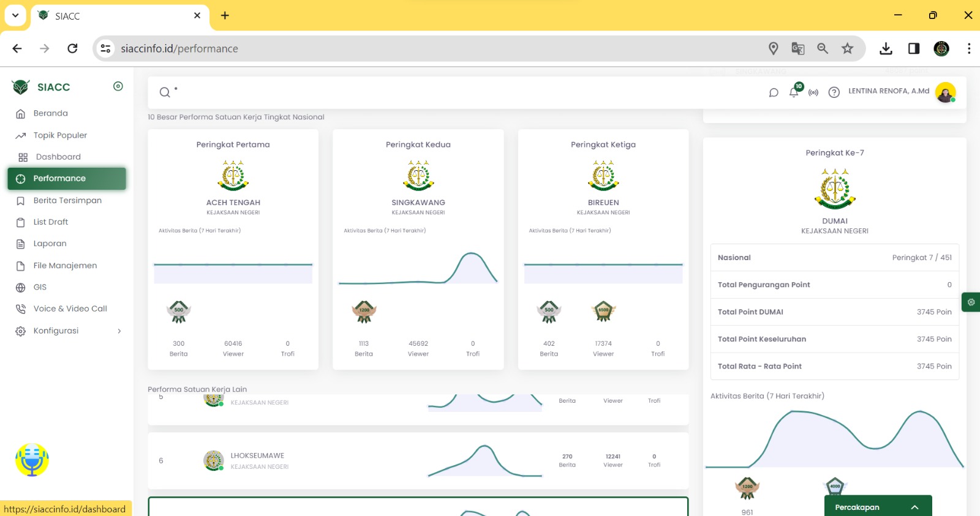980x516 pixels.
Task: Select the Performance menu item
Action: (x=67, y=179)
